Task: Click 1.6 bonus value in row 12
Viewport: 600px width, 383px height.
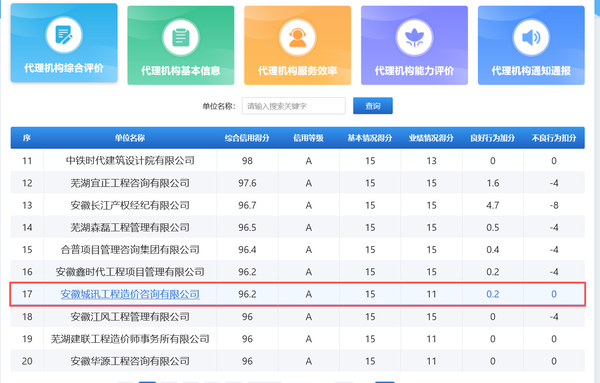Action: tap(492, 183)
